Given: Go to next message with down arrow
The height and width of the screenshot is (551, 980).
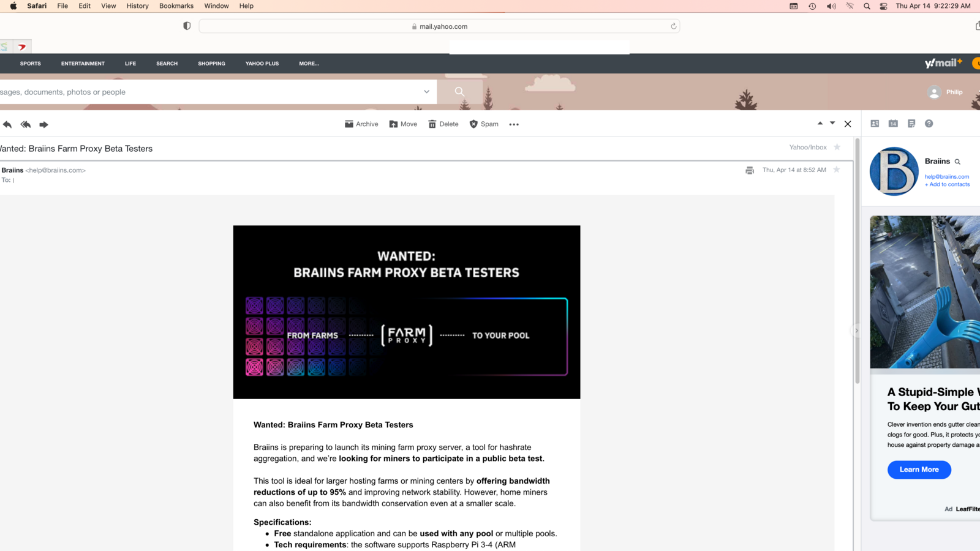Looking at the screenshot, I should pos(832,124).
